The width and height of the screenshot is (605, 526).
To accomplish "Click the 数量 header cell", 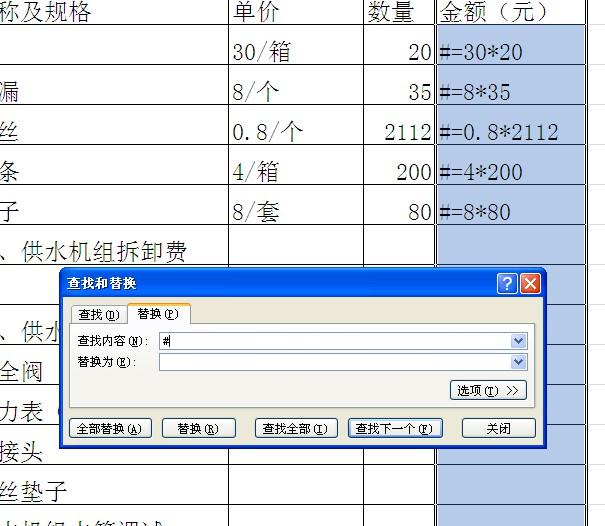I will coord(399,12).
